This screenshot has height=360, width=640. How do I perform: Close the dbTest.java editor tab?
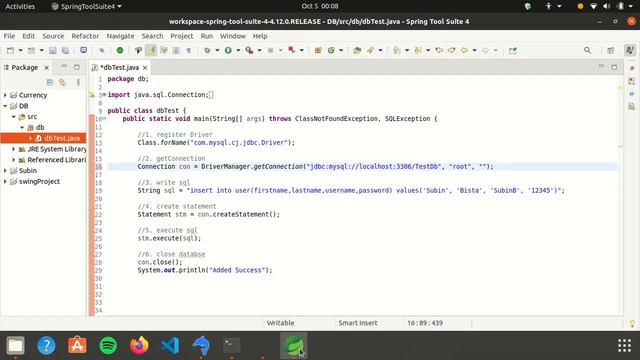[x=145, y=67]
